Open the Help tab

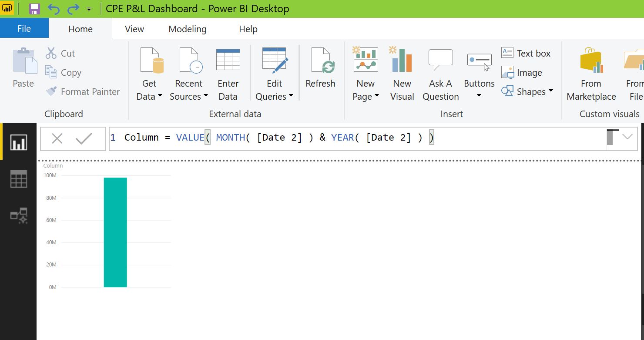coord(248,29)
